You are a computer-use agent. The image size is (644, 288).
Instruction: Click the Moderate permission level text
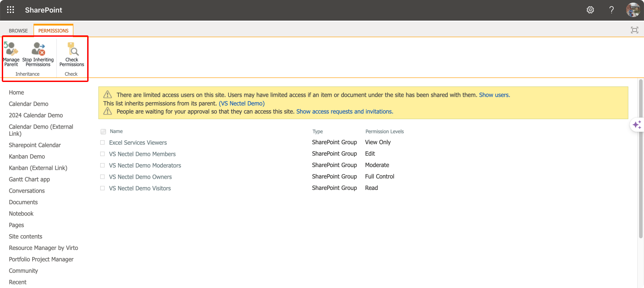(x=377, y=165)
